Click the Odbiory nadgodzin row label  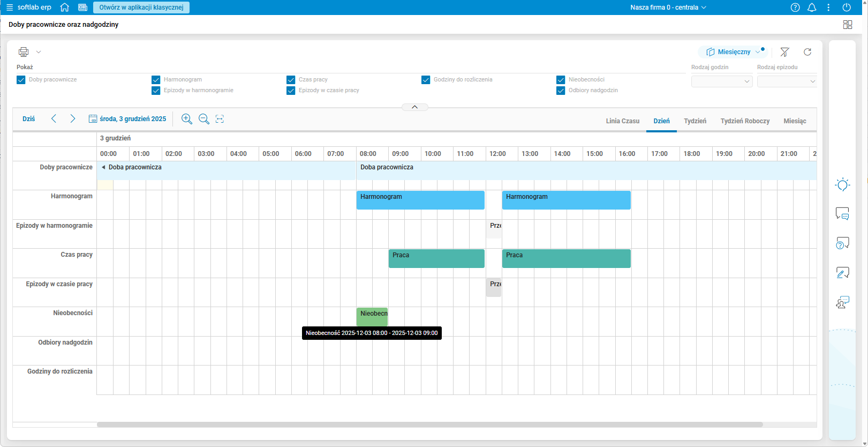[x=65, y=342]
